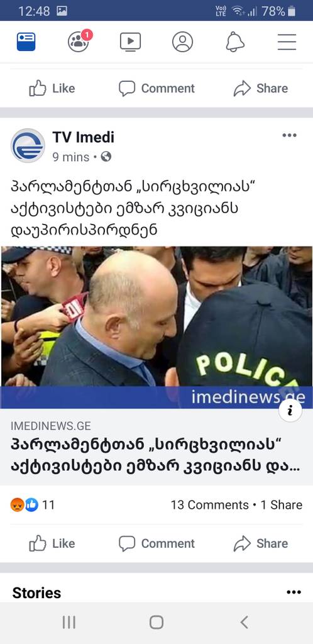Open the hamburger menu icon

287,42
